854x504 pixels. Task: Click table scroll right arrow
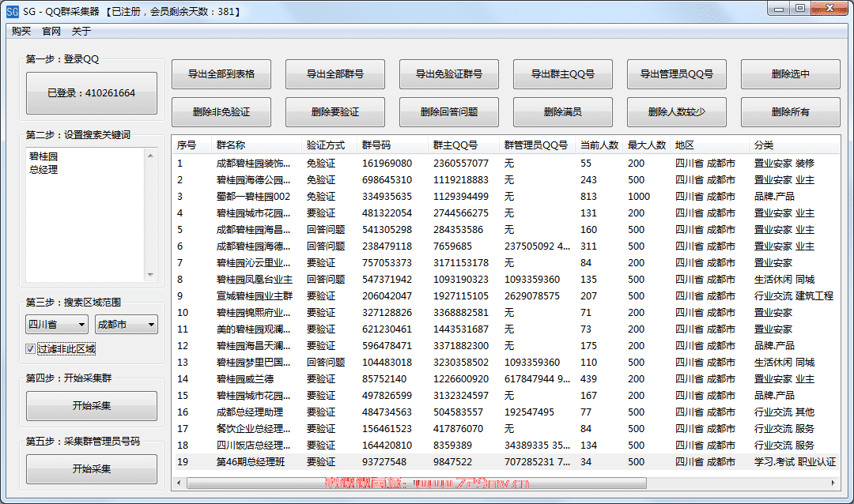click(x=833, y=483)
